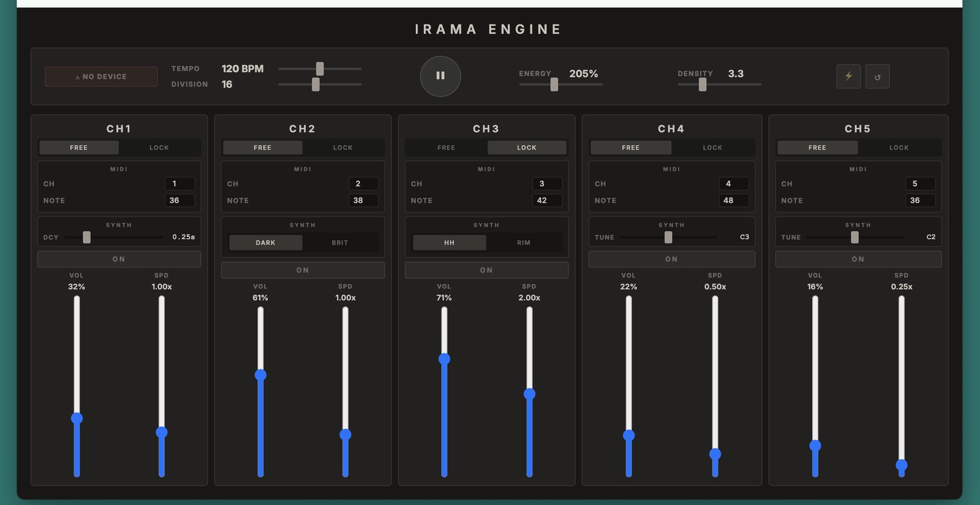Click CH1 SPD slider knob at 1.00x
Viewport: 980px width, 505px height.
tap(162, 433)
